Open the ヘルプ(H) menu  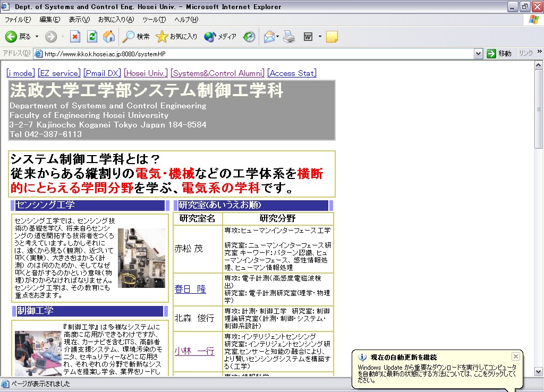(x=186, y=20)
